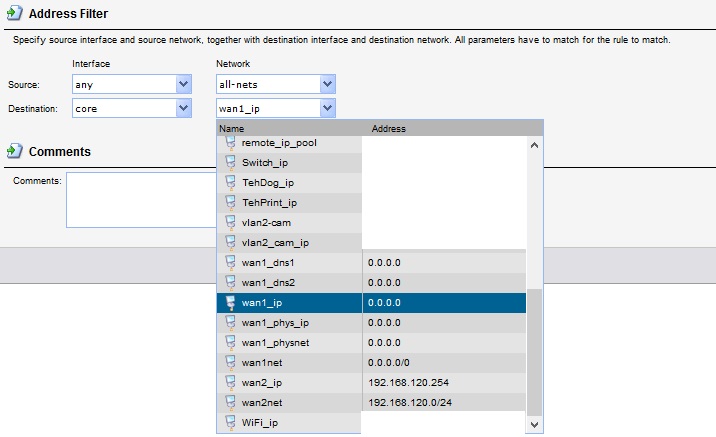716x437 pixels.
Task: Click the icon next to WiFi_ip
Action: (x=230, y=422)
